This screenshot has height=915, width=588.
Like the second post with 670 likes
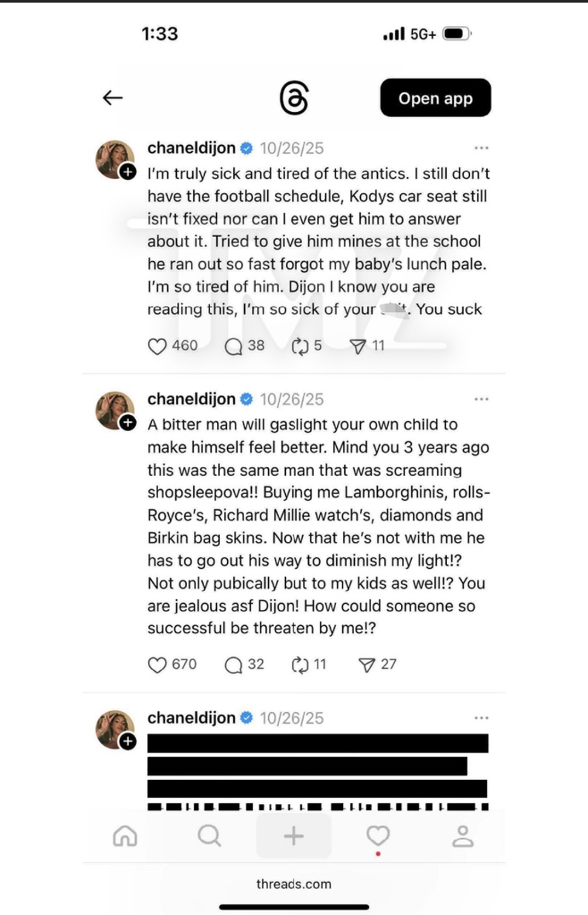click(x=157, y=665)
